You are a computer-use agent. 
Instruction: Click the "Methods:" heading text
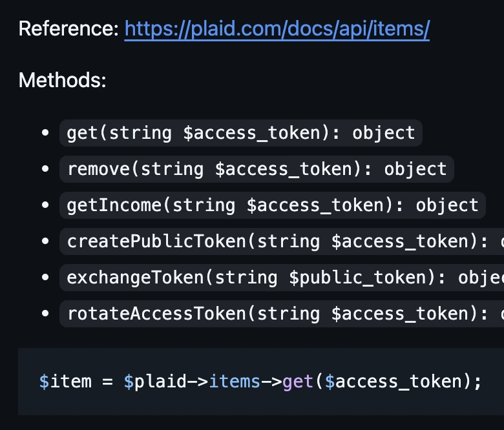pyautogui.click(x=62, y=81)
